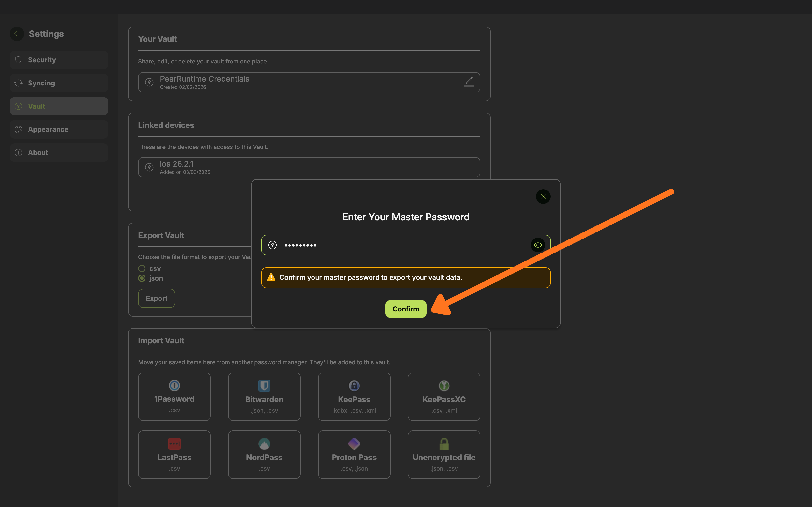
Task: Confirm the master password entry
Action: point(405,309)
